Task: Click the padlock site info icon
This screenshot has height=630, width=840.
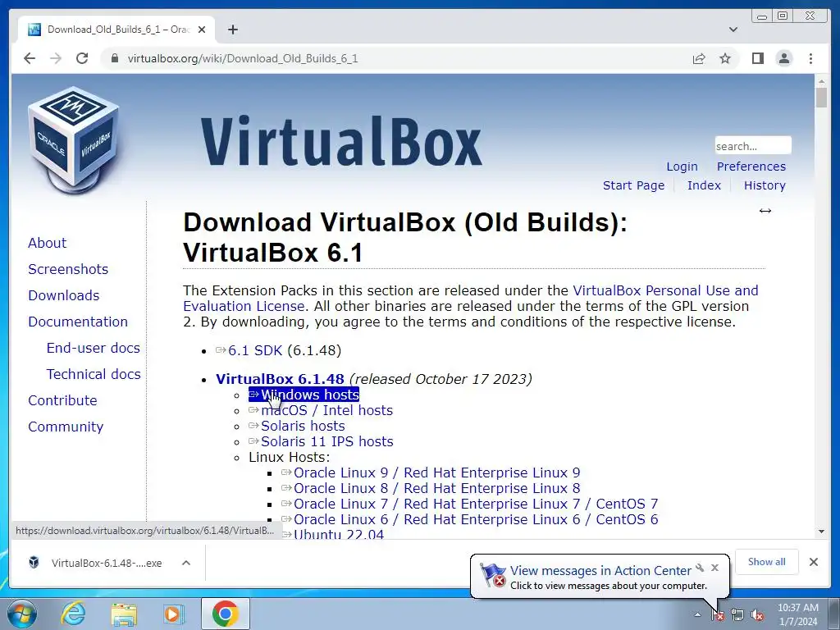Action: point(114,58)
